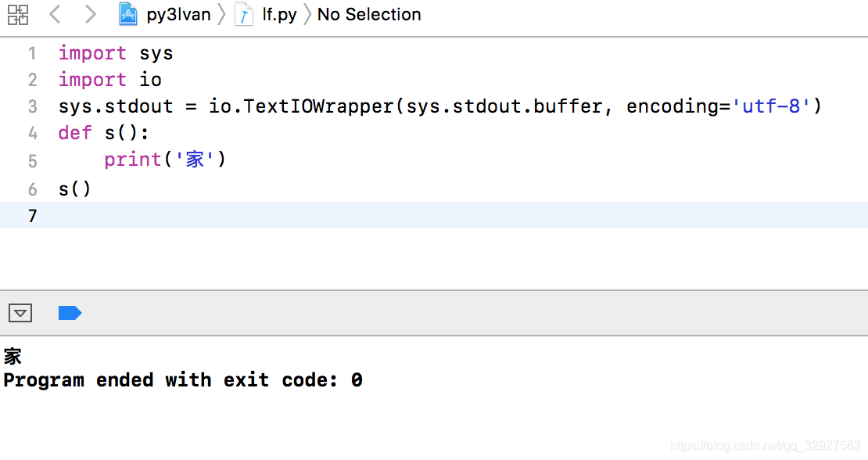Toggle breakpoints with the blue tag icon

tap(70, 313)
